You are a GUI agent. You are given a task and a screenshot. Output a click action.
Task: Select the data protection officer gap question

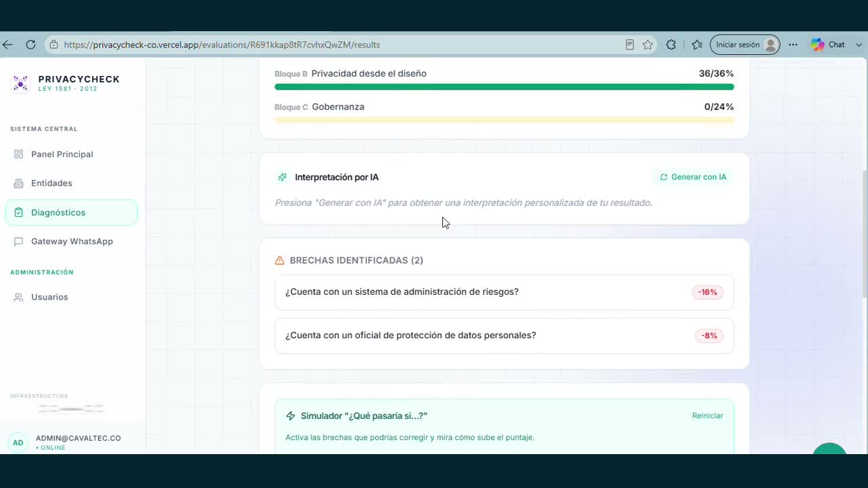(504, 335)
